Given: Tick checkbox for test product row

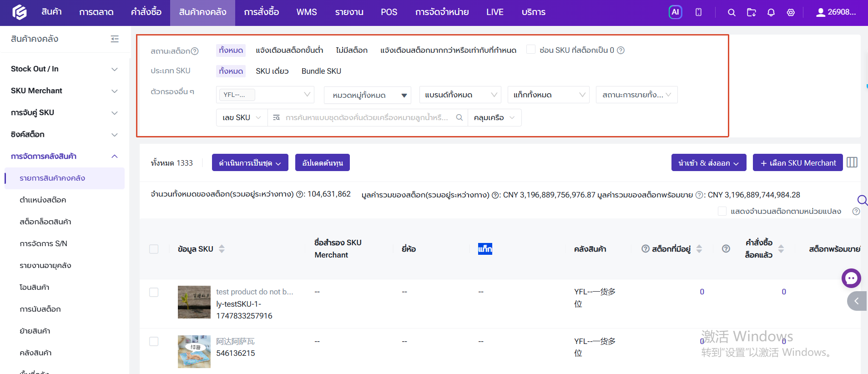Looking at the screenshot, I should [154, 292].
